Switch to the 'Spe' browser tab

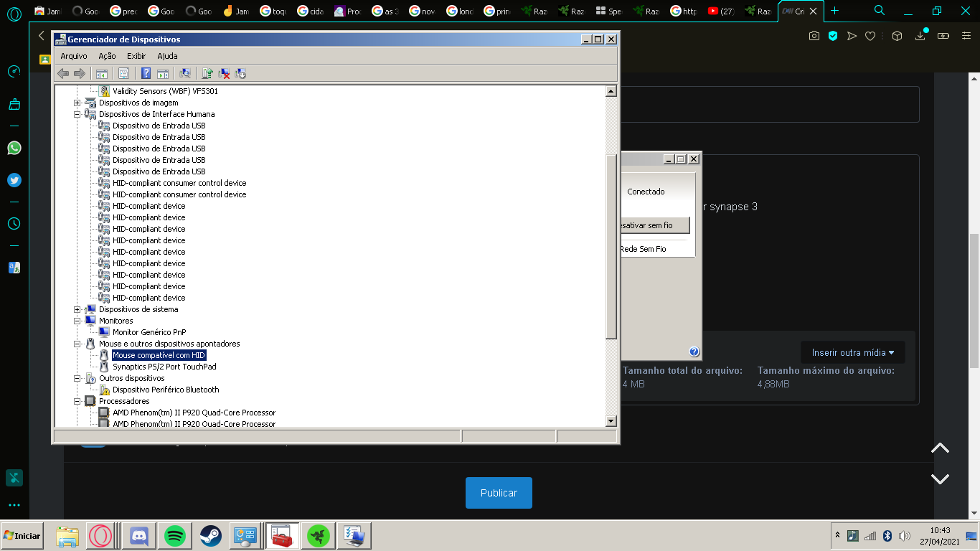point(608,11)
